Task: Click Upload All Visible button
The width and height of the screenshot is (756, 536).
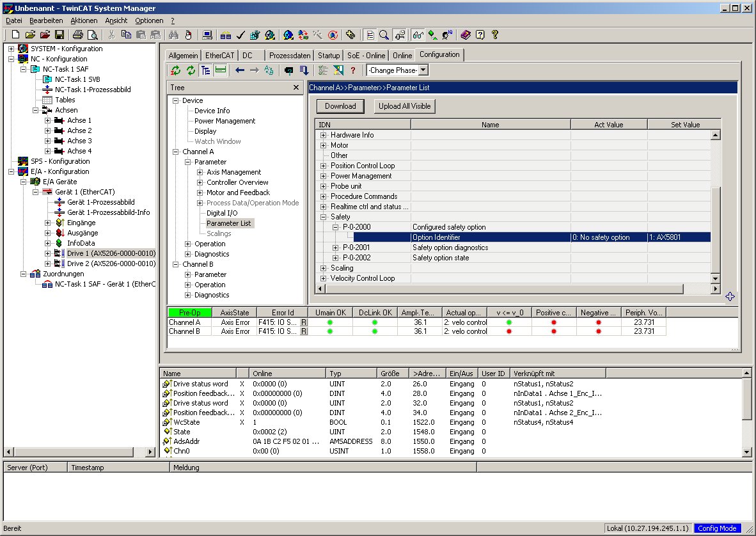Action: (404, 106)
